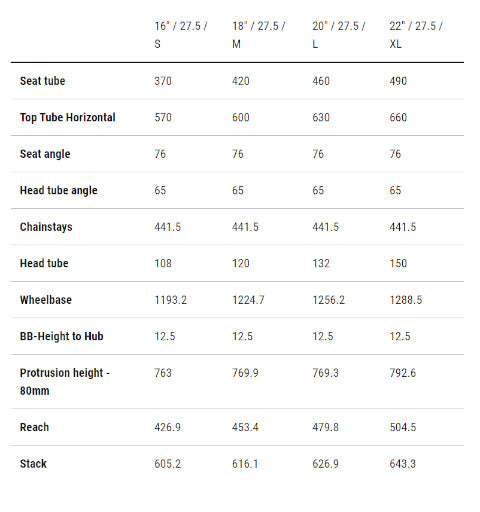Screen dimensions: 480x512
Task: Select the Protrusion height - 80mm label
Action: [65, 382]
